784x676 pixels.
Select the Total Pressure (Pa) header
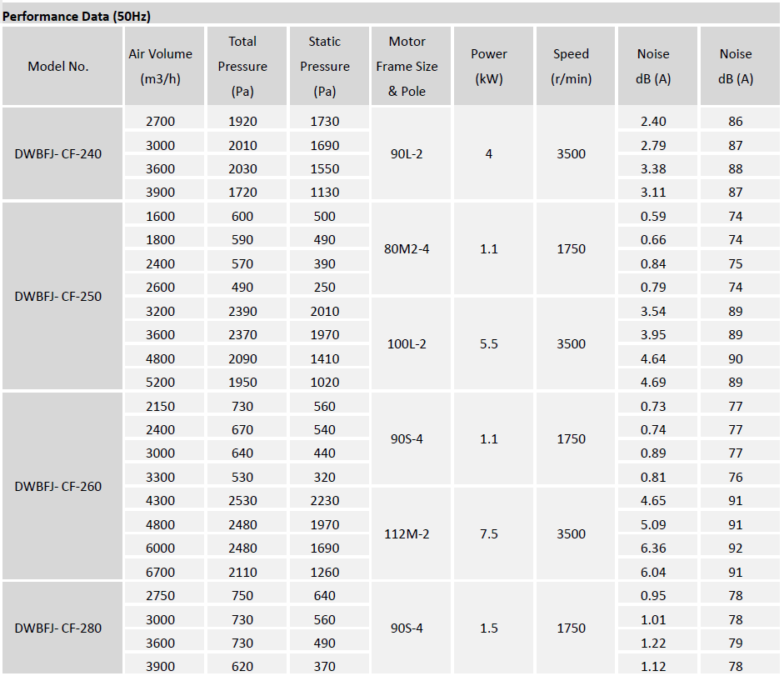pos(242,67)
